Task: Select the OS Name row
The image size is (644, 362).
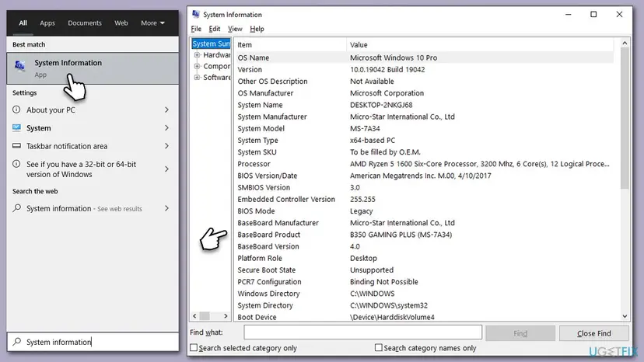Action: (x=424, y=57)
